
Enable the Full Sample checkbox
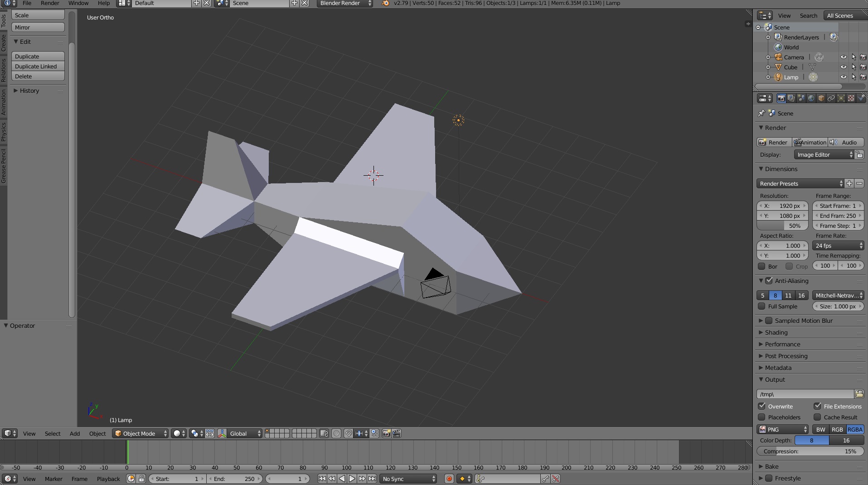click(x=761, y=306)
